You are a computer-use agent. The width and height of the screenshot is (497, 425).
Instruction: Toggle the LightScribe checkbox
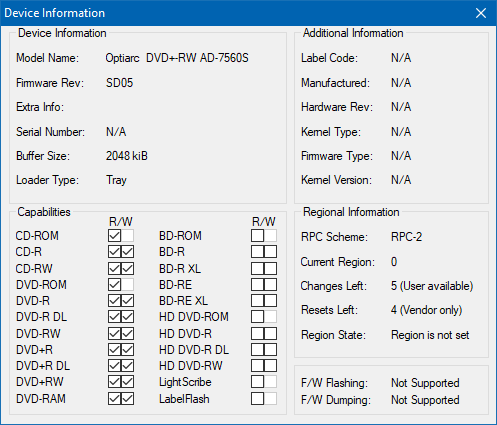257,382
